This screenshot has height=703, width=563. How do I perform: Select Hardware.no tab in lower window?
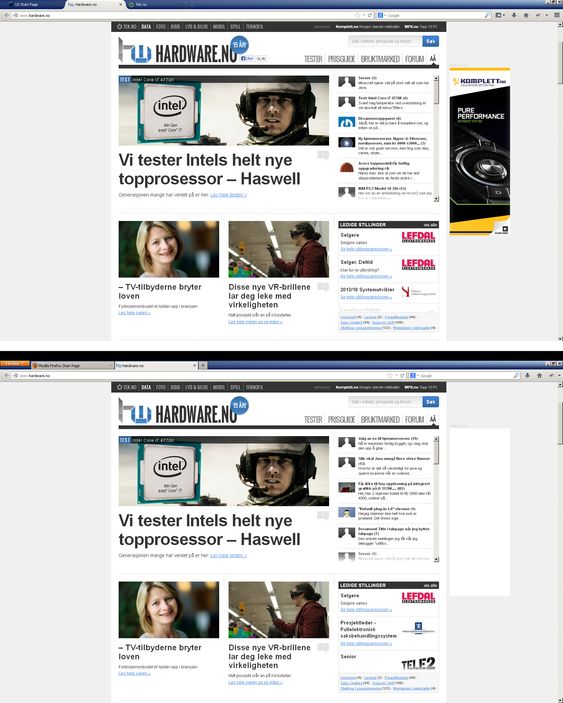point(155,366)
